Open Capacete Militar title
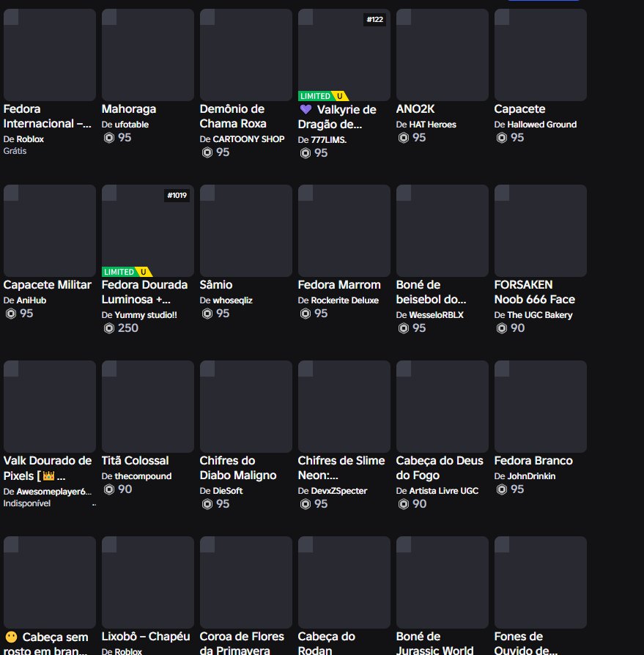644x655 pixels. 47,285
